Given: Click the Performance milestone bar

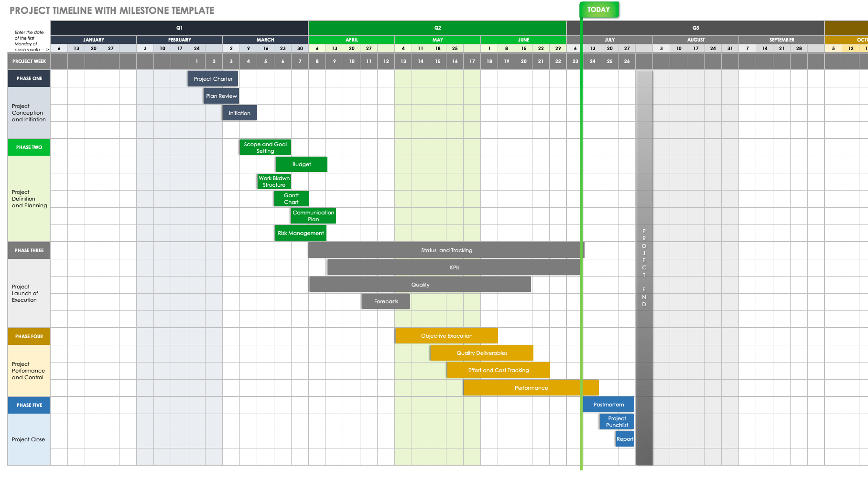Looking at the screenshot, I should point(531,387).
